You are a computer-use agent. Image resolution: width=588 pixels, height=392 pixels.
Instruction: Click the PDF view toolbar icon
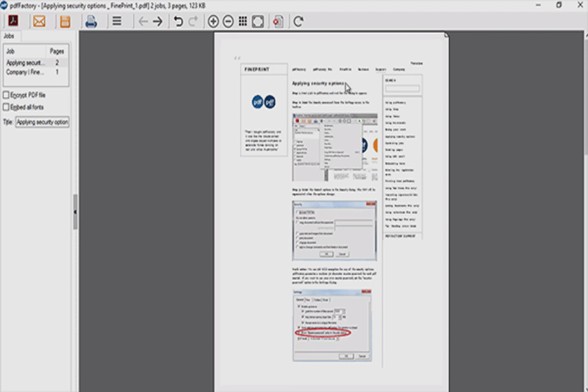click(13, 21)
